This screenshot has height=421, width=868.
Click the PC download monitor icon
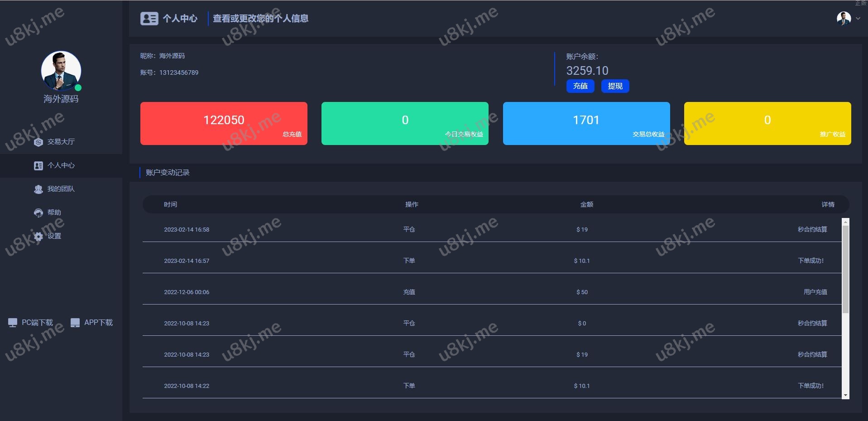tap(13, 323)
